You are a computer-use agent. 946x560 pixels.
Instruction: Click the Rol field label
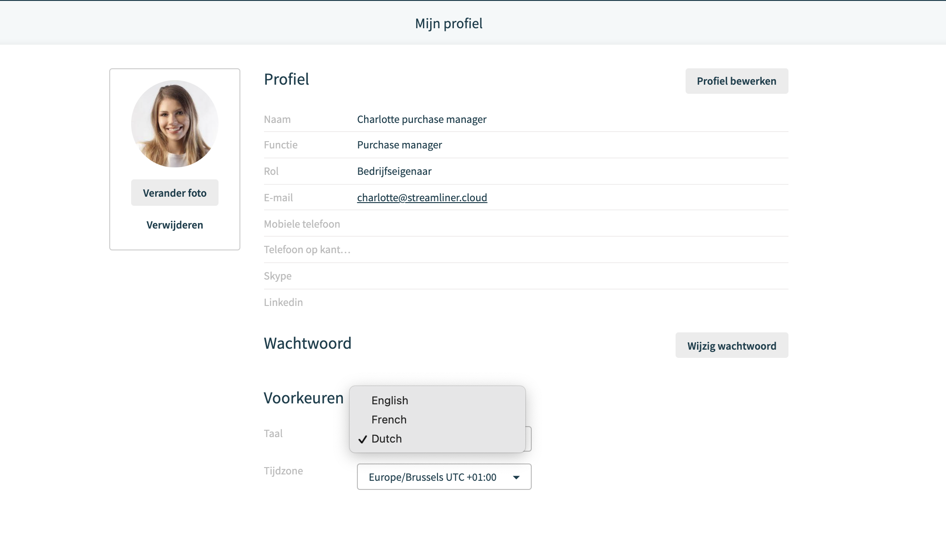coord(271,171)
